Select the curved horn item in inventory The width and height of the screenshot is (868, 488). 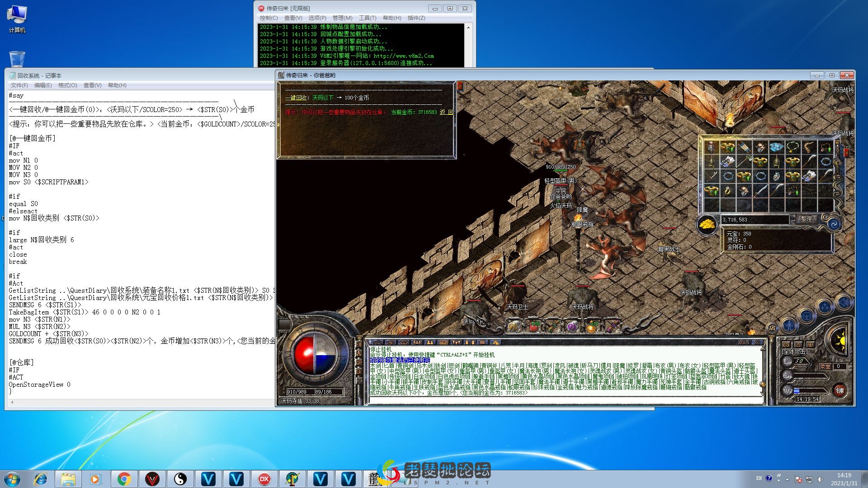pos(809,147)
